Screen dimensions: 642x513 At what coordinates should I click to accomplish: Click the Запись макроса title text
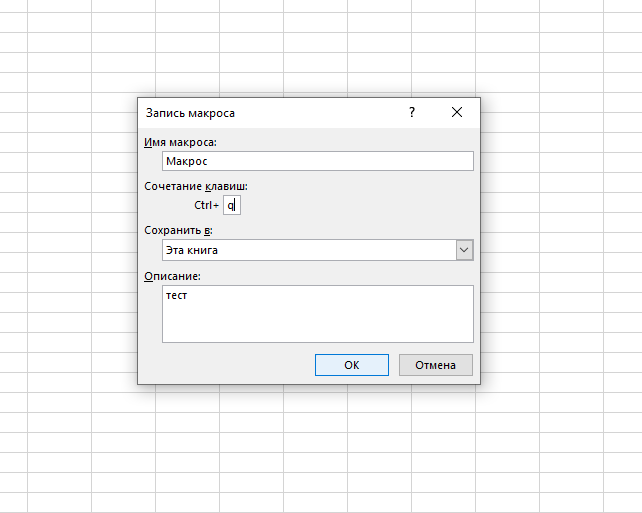coord(190,113)
